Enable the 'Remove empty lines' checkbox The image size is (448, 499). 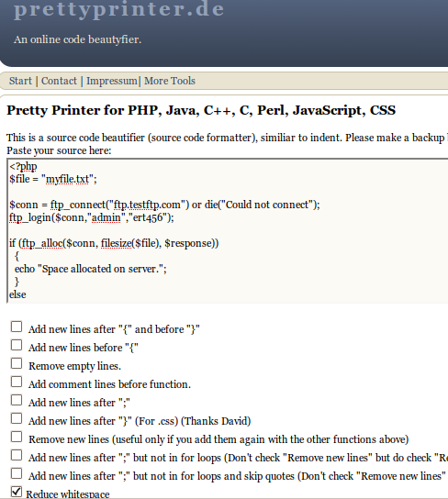17,363
